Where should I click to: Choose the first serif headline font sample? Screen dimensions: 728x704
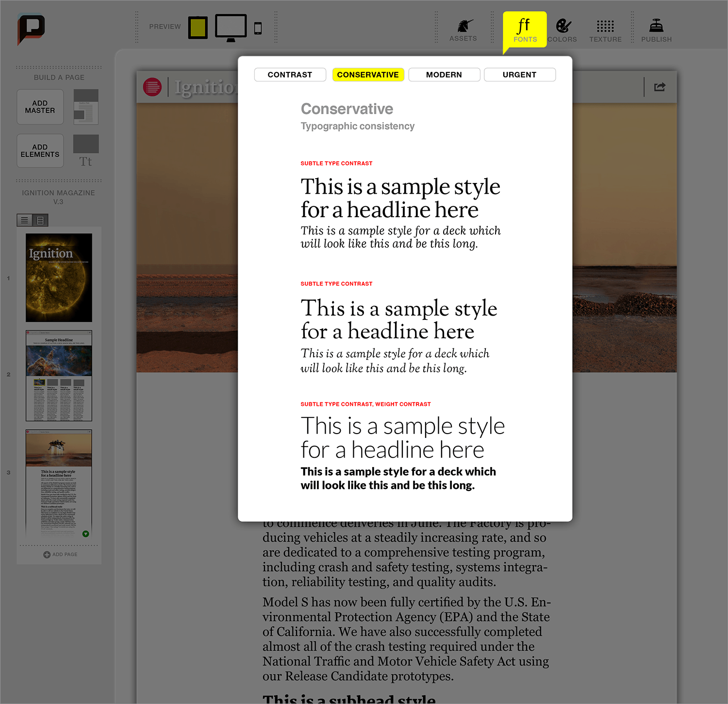pos(400,213)
